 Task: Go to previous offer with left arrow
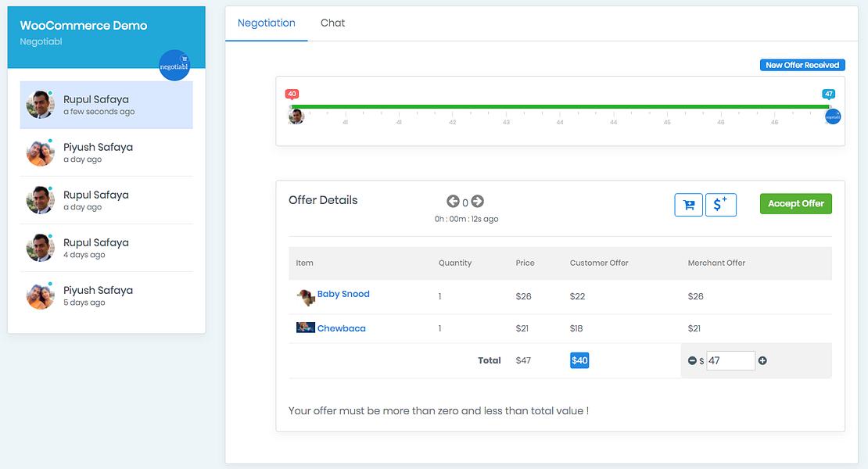(x=453, y=202)
